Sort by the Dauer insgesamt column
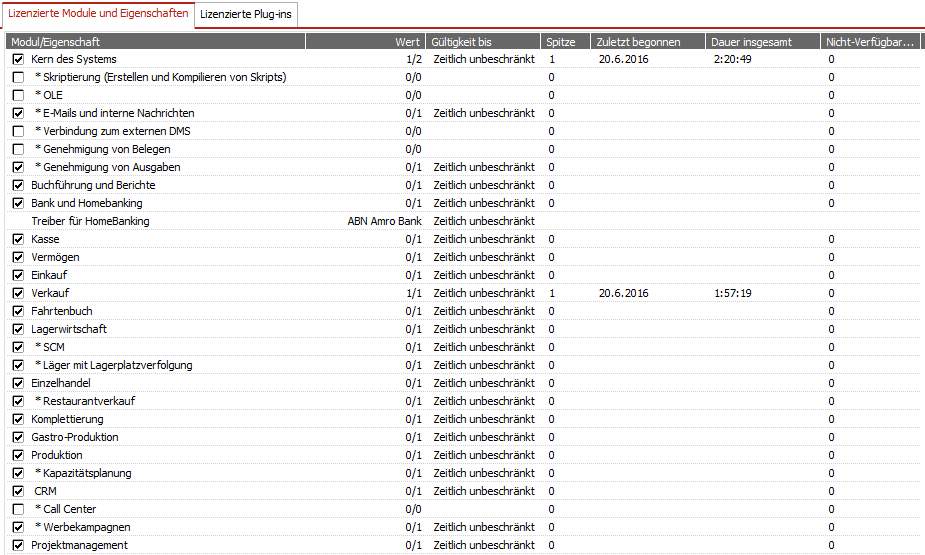 point(762,41)
